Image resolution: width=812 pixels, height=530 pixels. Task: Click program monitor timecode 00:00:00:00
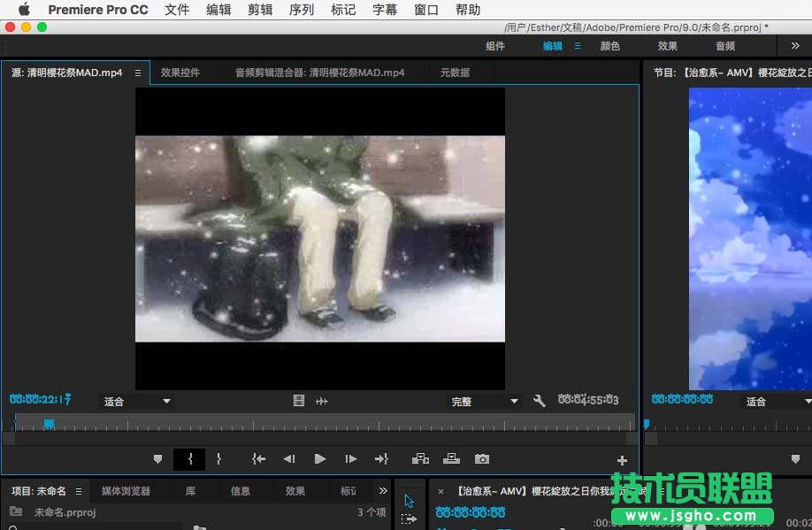click(x=682, y=399)
